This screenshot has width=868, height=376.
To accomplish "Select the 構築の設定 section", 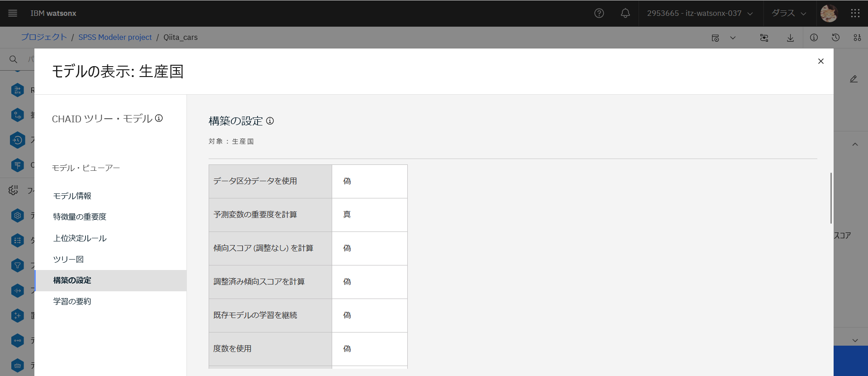I will pyautogui.click(x=111, y=280).
